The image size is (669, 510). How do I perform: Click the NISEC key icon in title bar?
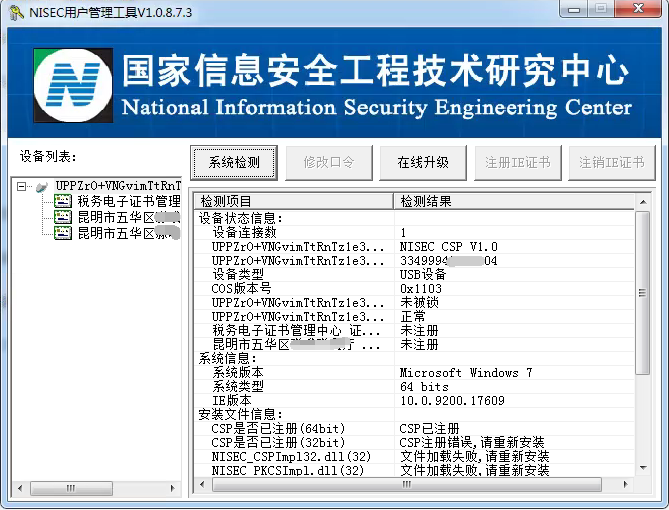point(17,12)
